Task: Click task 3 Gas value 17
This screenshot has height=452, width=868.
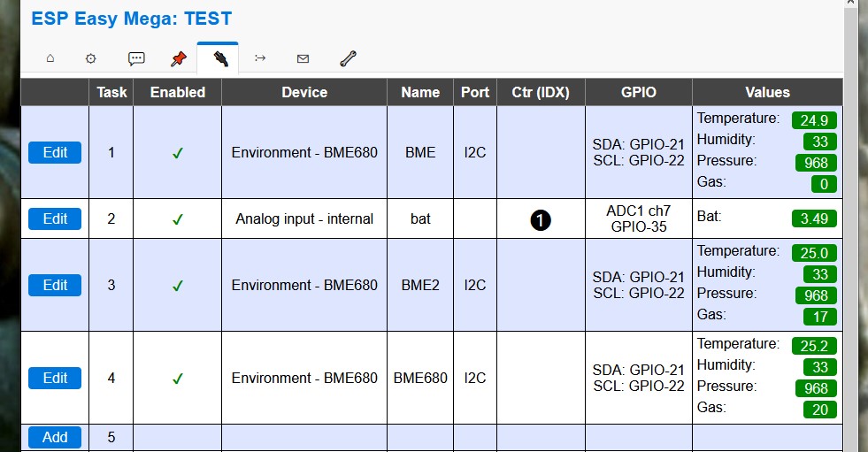Action: click(820, 317)
